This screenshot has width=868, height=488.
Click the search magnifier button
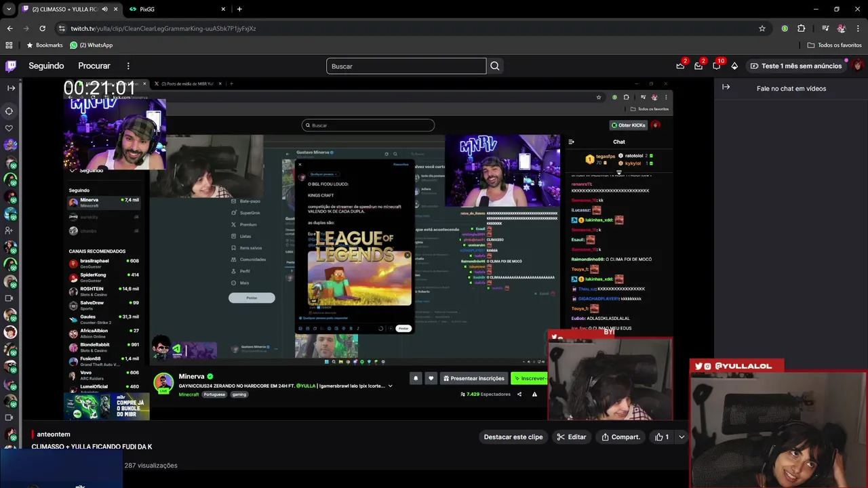(x=495, y=66)
